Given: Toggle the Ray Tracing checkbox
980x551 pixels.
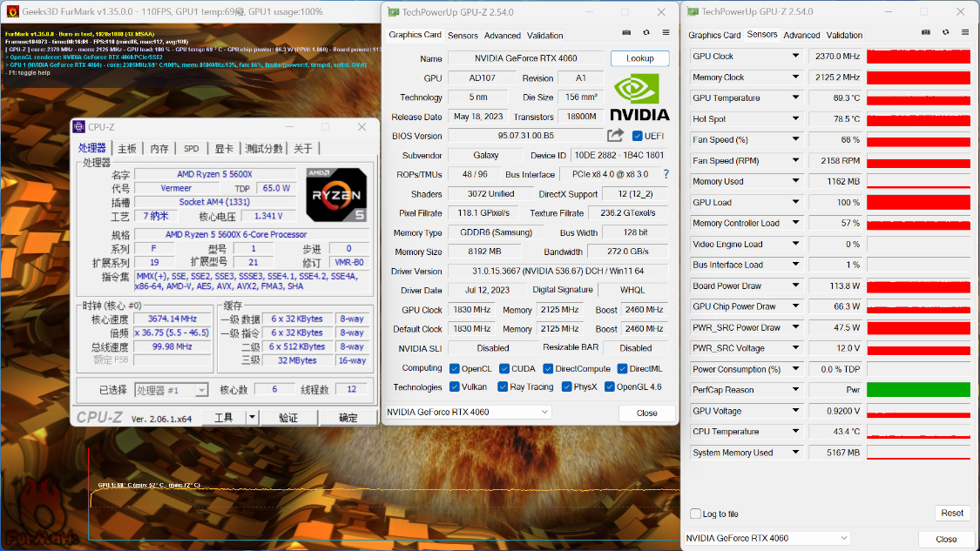Looking at the screenshot, I should pyautogui.click(x=503, y=386).
